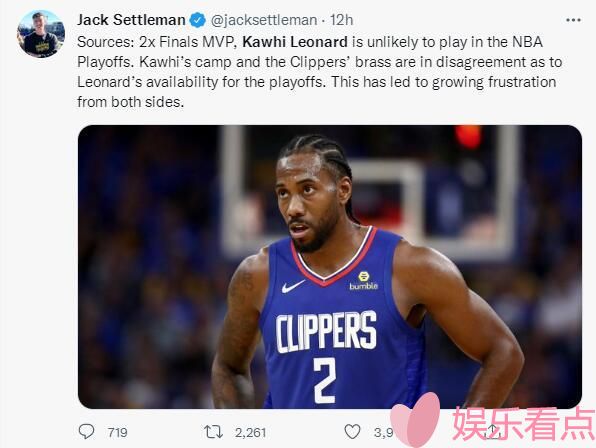Click the blue verified badge

tap(198, 20)
